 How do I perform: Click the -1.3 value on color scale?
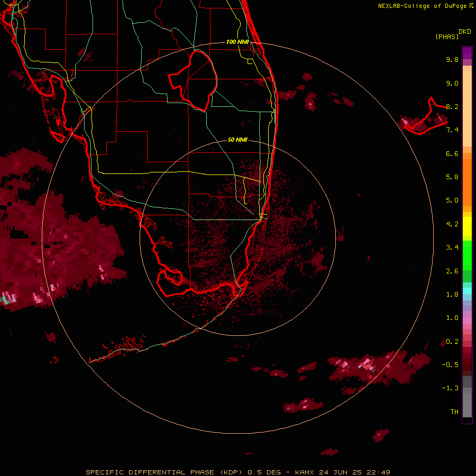click(x=450, y=388)
